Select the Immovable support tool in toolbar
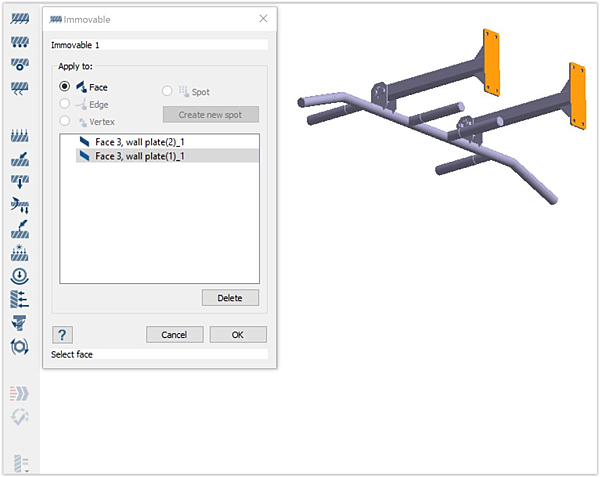 (x=20, y=19)
